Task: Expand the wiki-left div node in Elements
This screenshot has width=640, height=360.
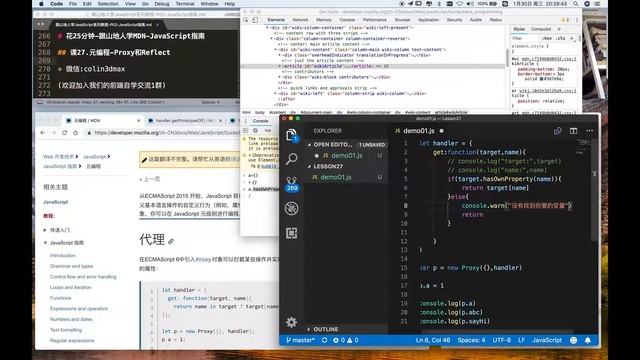Action: tap(276, 93)
